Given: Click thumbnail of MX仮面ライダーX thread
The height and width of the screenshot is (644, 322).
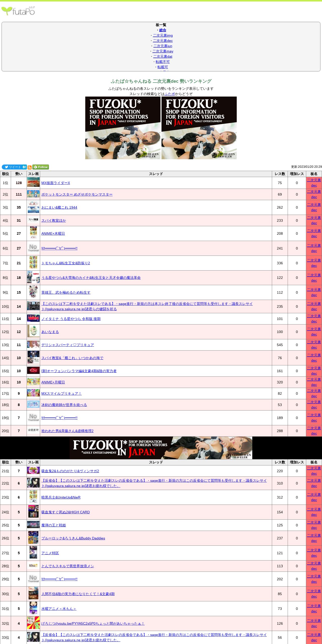Looking at the screenshot, I should (x=33, y=182).
